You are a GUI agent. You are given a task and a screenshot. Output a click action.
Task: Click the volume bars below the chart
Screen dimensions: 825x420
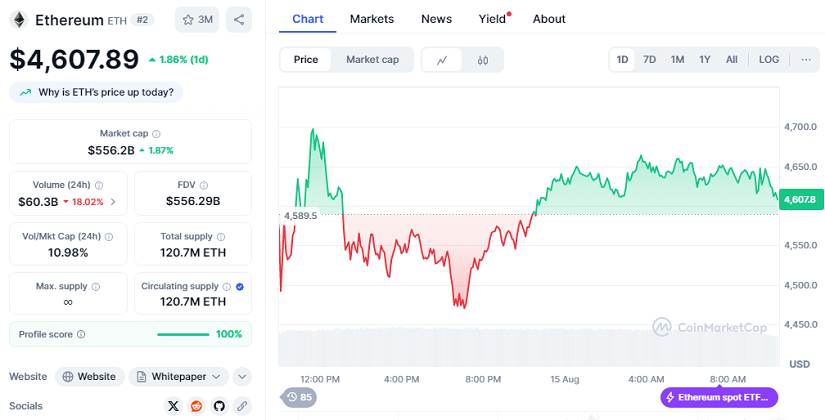point(529,348)
